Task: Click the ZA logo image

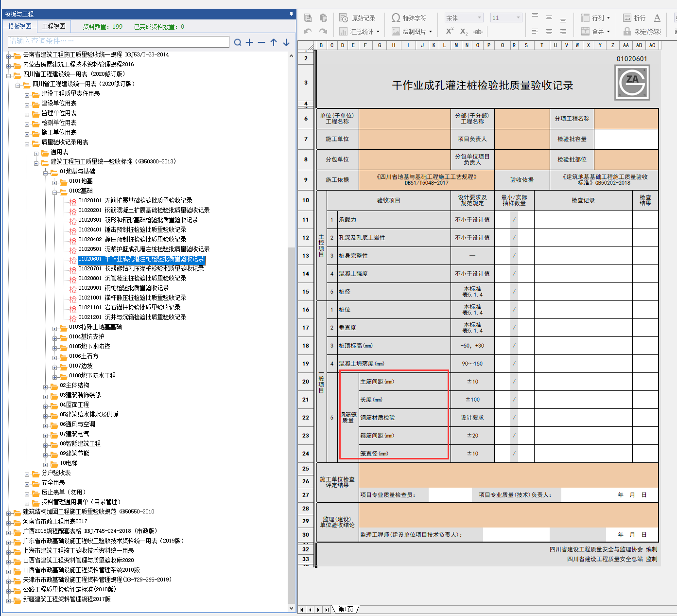Action: click(x=632, y=83)
